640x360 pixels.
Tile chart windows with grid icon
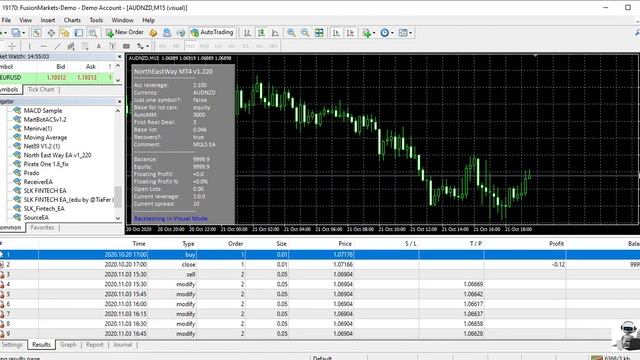319,33
